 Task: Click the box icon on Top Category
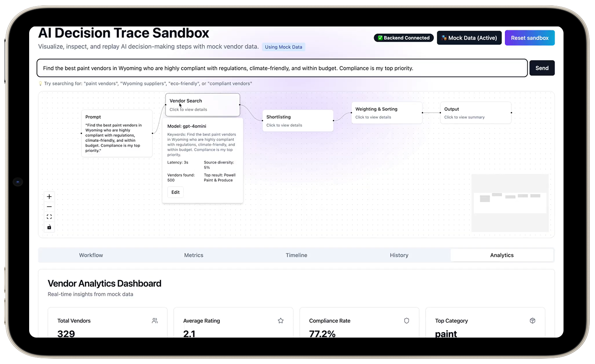pyautogui.click(x=532, y=320)
